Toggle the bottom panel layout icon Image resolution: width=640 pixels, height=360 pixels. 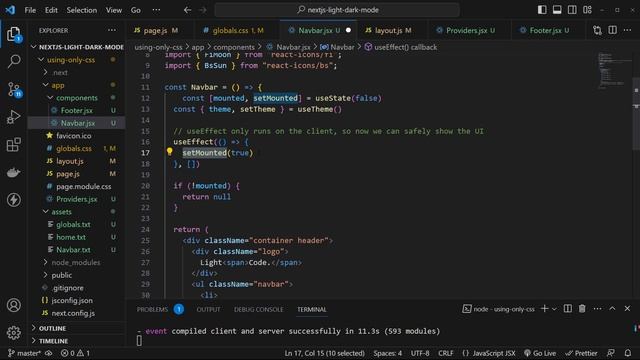(x=557, y=10)
